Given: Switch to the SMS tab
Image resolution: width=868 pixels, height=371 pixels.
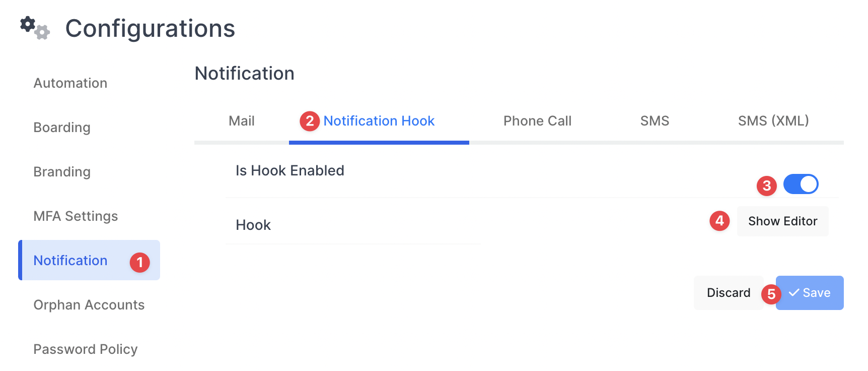Looking at the screenshot, I should 655,121.
